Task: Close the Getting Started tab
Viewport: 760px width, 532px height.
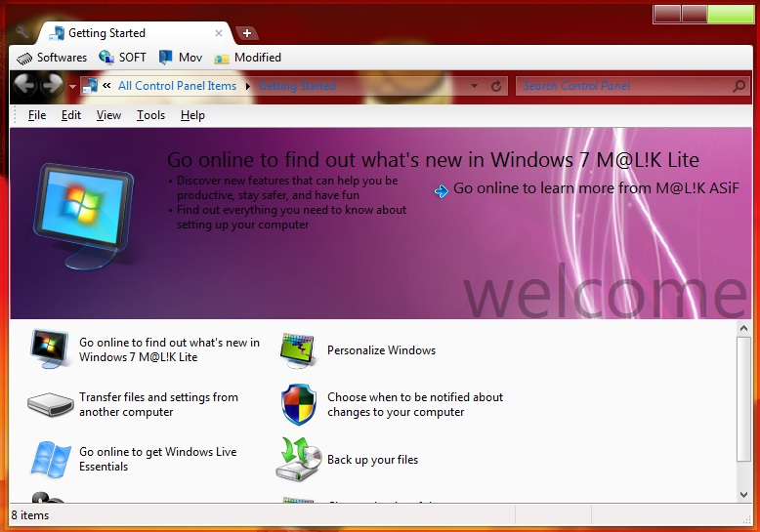Action: pyautogui.click(x=219, y=33)
